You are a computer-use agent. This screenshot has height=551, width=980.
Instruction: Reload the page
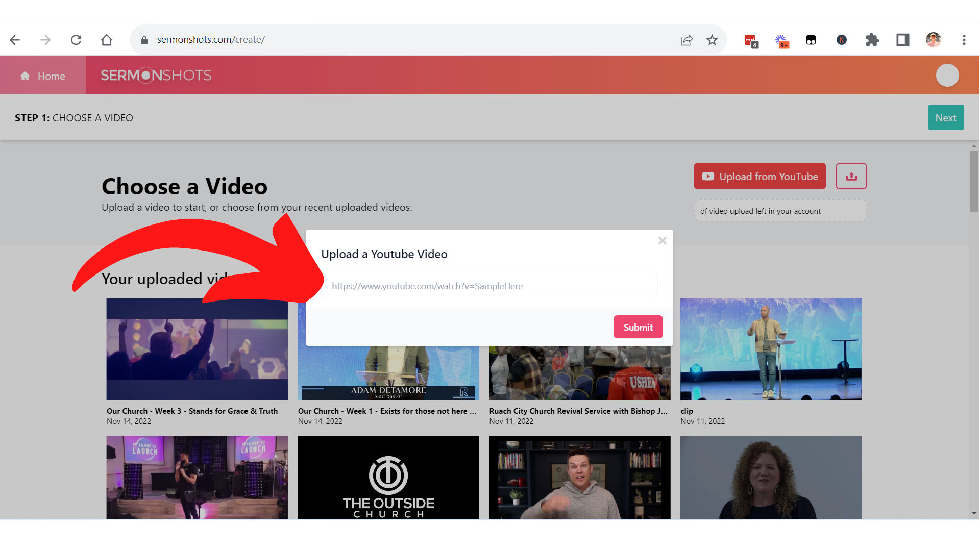click(x=76, y=40)
